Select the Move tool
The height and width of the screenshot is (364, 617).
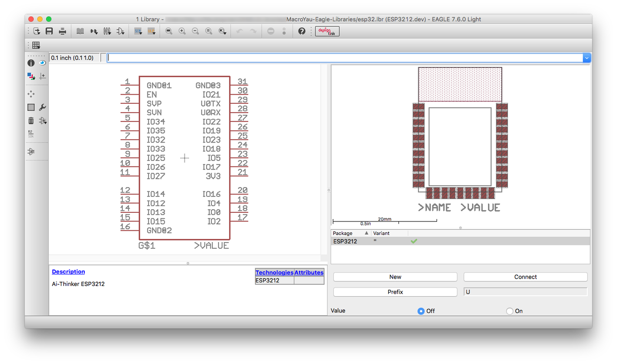coord(31,94)
